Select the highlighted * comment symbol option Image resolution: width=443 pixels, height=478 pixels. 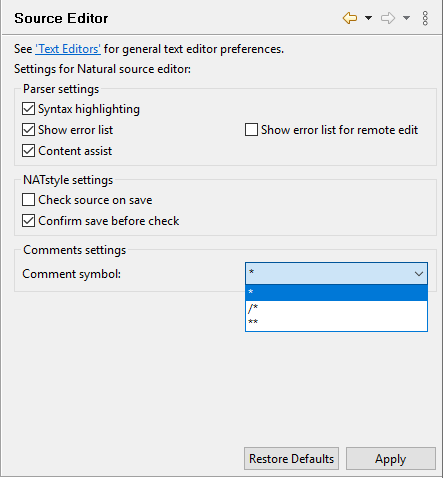point(336,293)
